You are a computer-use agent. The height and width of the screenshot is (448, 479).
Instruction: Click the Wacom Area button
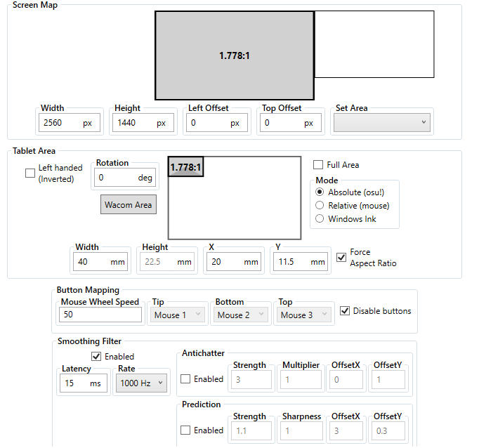(128, 204)
